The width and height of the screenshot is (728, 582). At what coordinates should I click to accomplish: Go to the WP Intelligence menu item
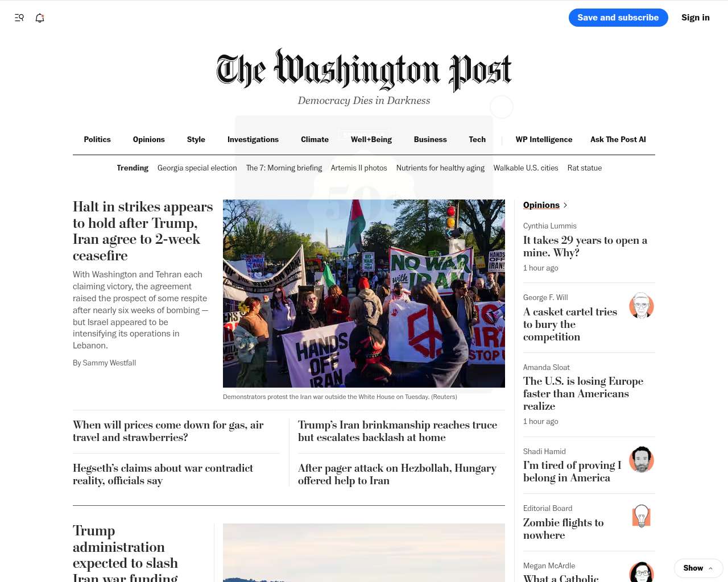pos(544,139)
